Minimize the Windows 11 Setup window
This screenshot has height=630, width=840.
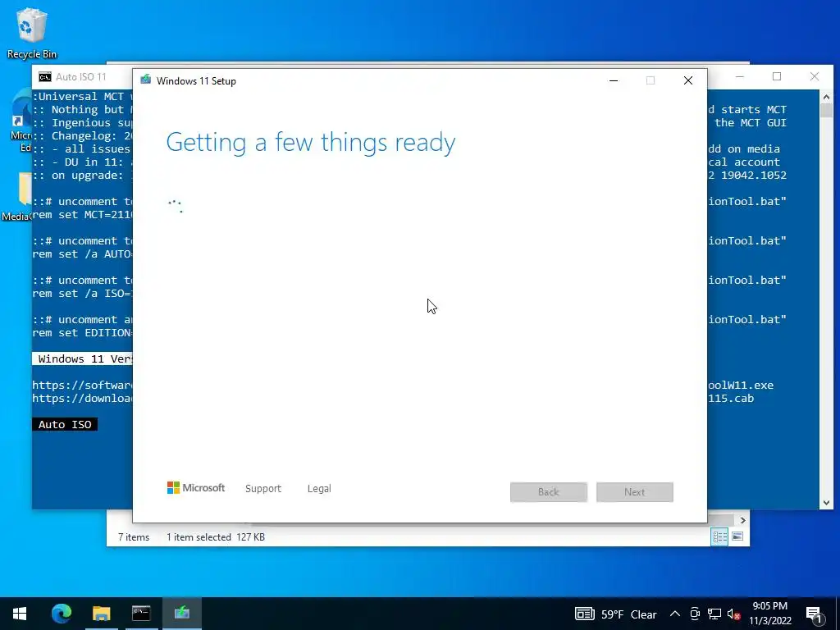(614, 80)
